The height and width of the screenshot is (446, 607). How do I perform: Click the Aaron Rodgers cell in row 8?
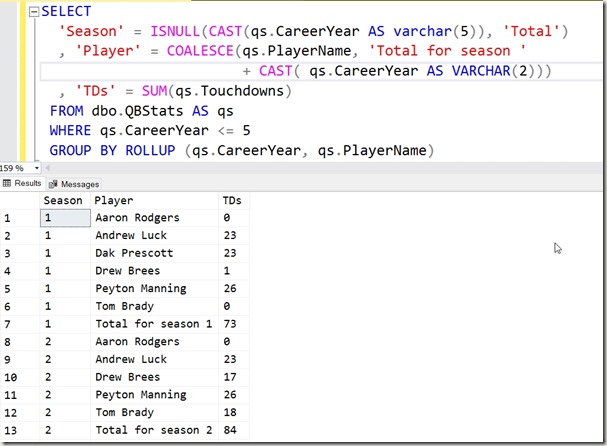154,342
